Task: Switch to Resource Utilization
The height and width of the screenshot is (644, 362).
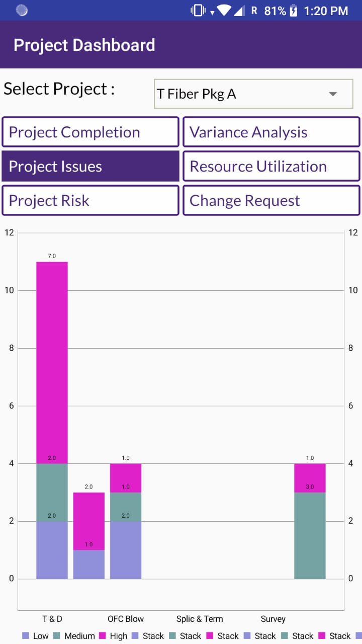Action: click(x=271, y=166)
